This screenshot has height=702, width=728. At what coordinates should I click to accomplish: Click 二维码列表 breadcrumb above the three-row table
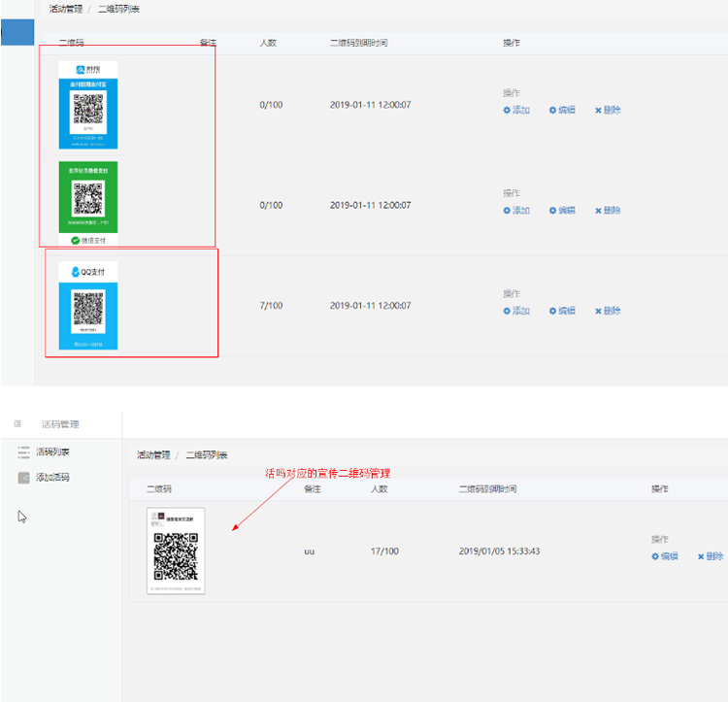(x=118, y=10)
